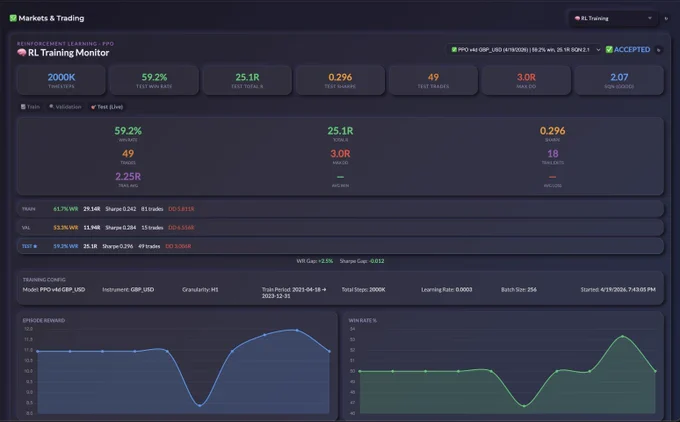Open the RL Training view dropdown
The image size is (680, 422).
coord(613,18)
